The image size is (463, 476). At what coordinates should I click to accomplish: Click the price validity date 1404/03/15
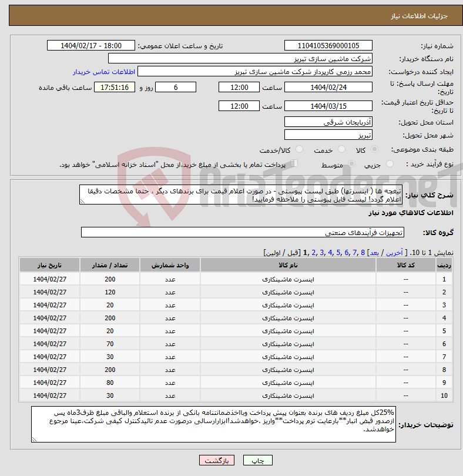(x=328, y=106)
